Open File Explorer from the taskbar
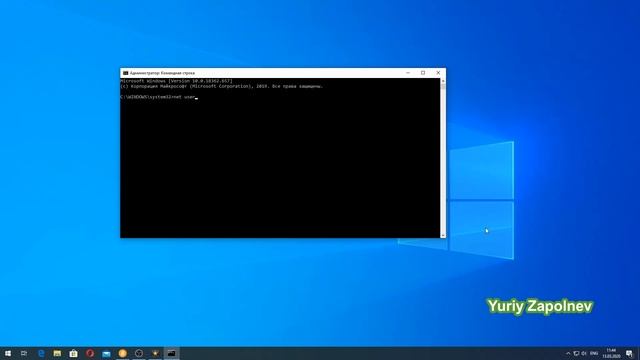 click(57, 353)
